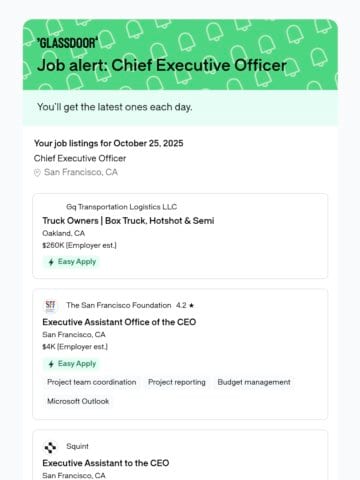Click The San Francisco Foundation company name
Image resolution: width=360 pixels, height=480 pixels.
click(x=119, y=305)
